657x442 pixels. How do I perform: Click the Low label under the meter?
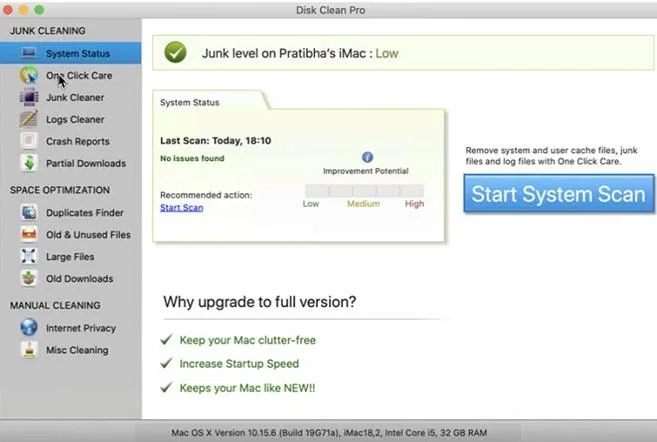click(x=311, y=204)
